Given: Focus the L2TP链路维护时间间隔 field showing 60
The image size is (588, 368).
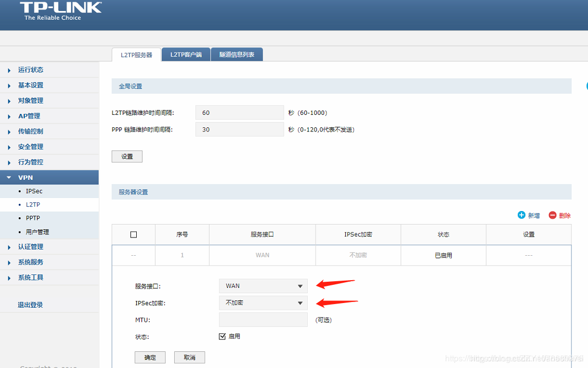Looking at the screenshot, I should 240,112.
